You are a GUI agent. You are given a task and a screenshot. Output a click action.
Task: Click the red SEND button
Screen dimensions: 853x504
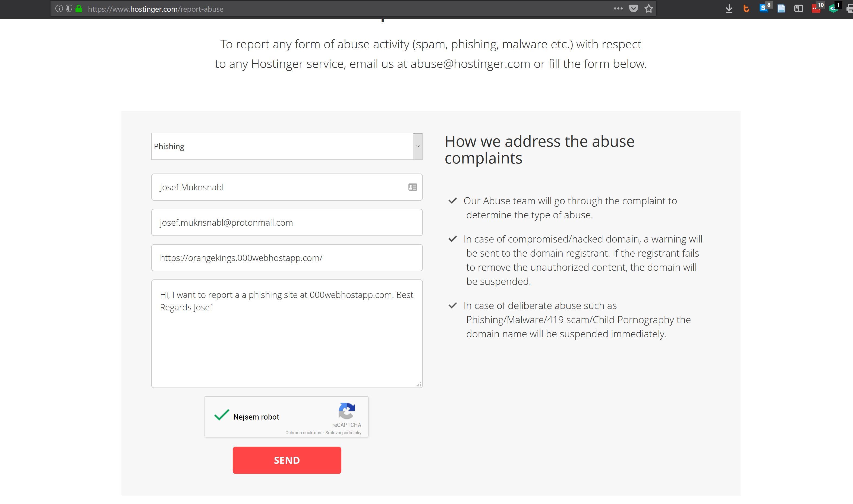tap(287, 460)
